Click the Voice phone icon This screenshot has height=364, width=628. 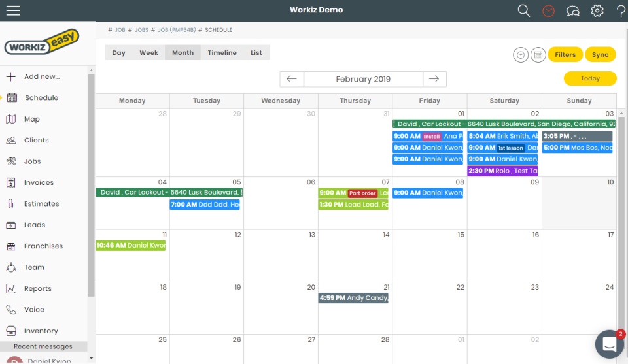coord(11,310)
